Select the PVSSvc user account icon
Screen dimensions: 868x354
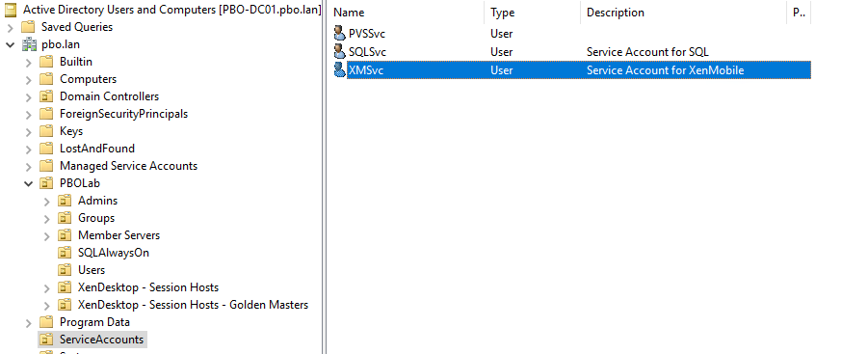click(x=339, y=33)
